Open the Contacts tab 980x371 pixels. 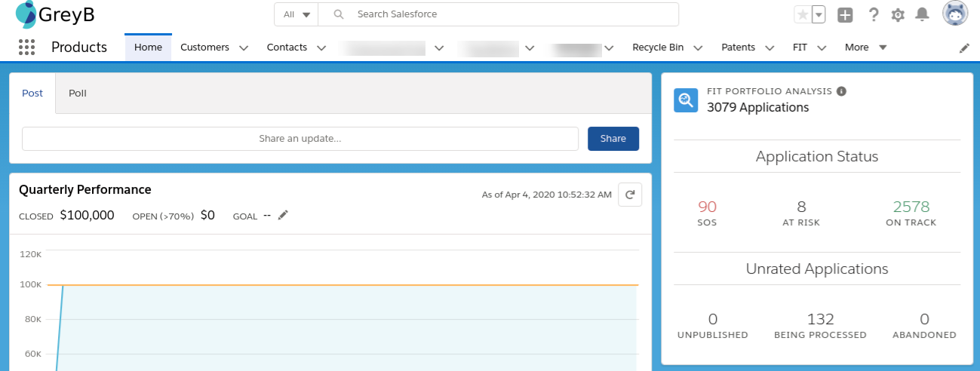tap(287, 48)
